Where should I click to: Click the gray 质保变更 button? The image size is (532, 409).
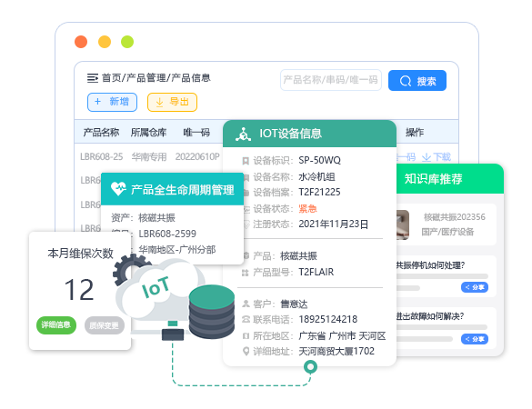pos(105,325)
